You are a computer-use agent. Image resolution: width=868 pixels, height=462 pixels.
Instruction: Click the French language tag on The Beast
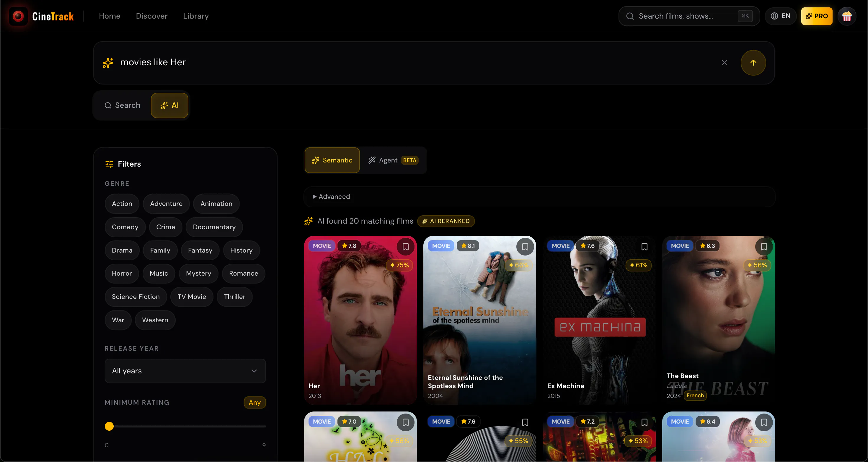[695, 396]
